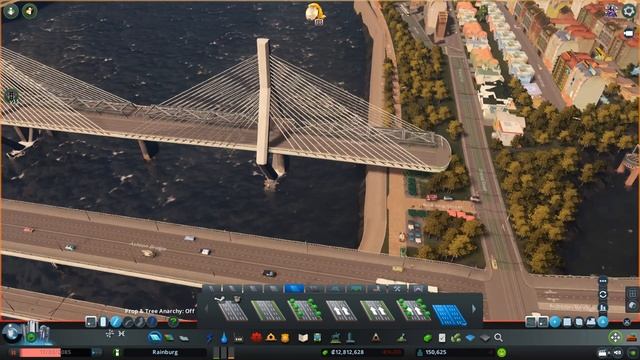The height and width of the screenshot is (360, 640).
Task: Open the Water and Sewage drop icon
Action: click(224, 338)
